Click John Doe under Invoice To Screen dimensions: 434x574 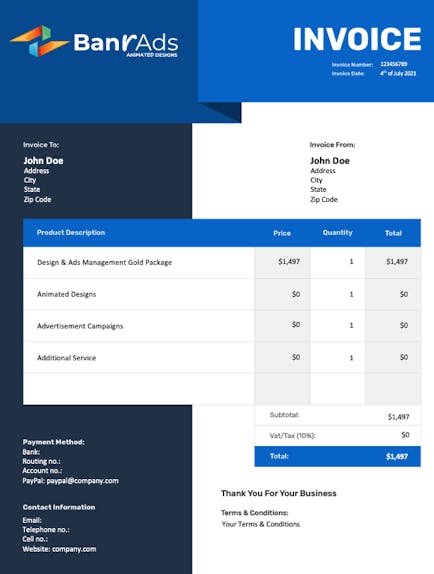(44, 161)
